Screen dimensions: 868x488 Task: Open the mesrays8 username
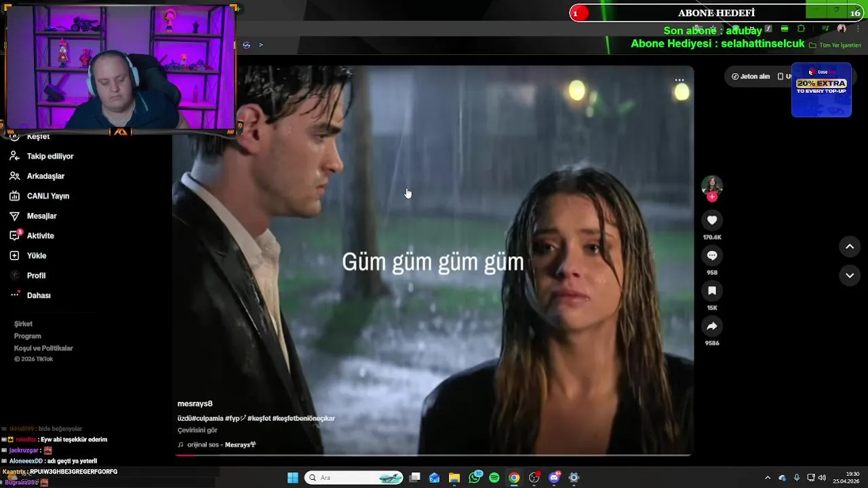[195, 404]
